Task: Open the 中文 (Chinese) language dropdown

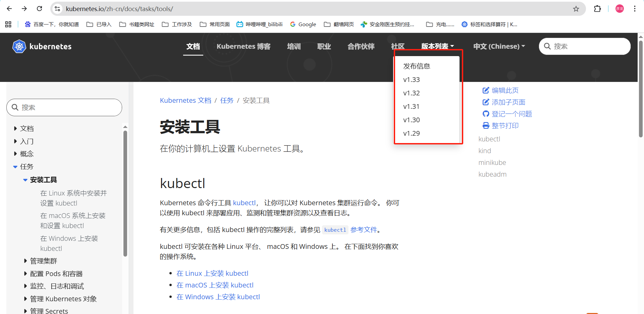Action: (x=499, y=46)
